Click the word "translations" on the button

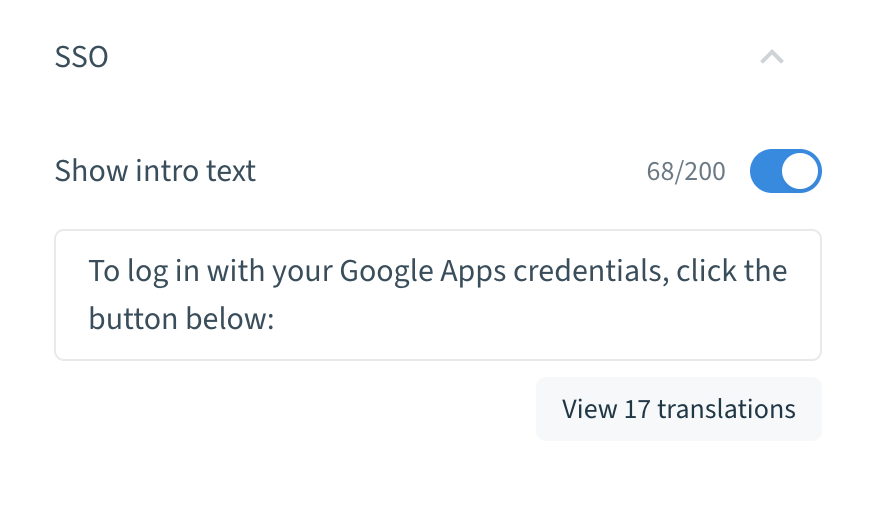(x=726, y=409)
